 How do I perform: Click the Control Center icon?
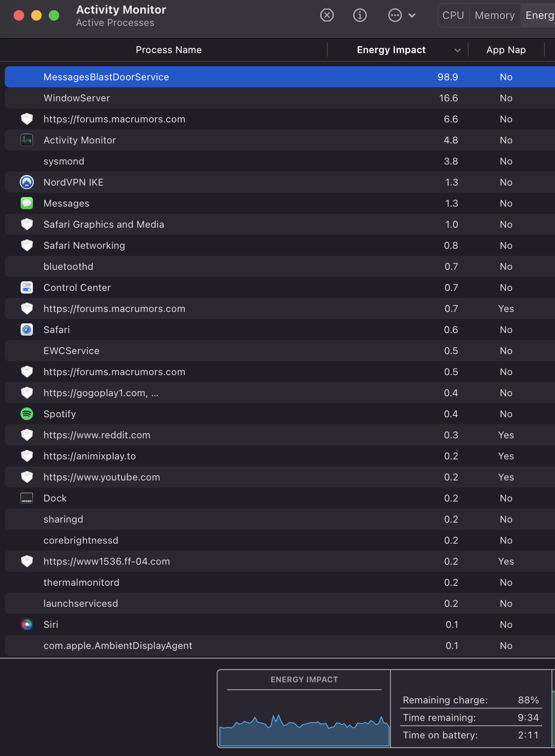coord(27,287)
